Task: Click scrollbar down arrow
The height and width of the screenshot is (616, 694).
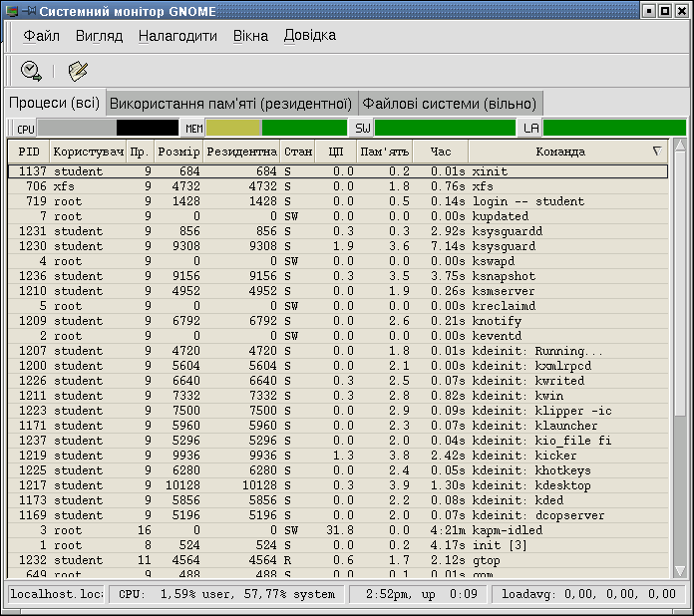Action: [680, 571]
